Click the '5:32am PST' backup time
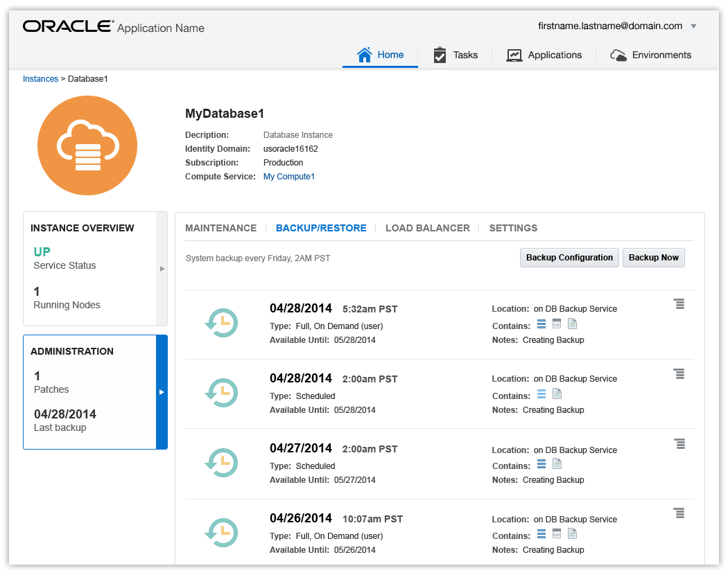Viewport: 728px width, 575px height. [370, 309]
